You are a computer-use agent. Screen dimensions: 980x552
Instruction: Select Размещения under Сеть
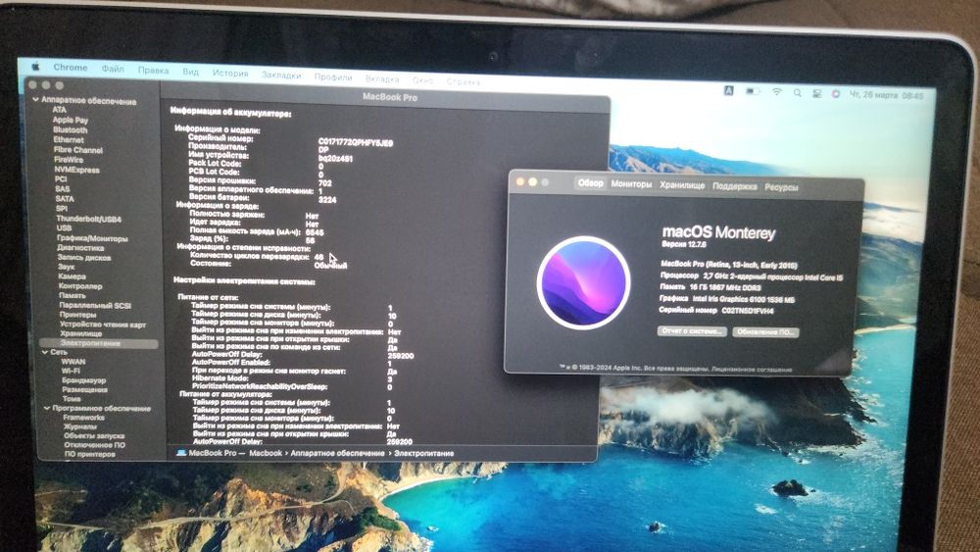click(85, 389)
